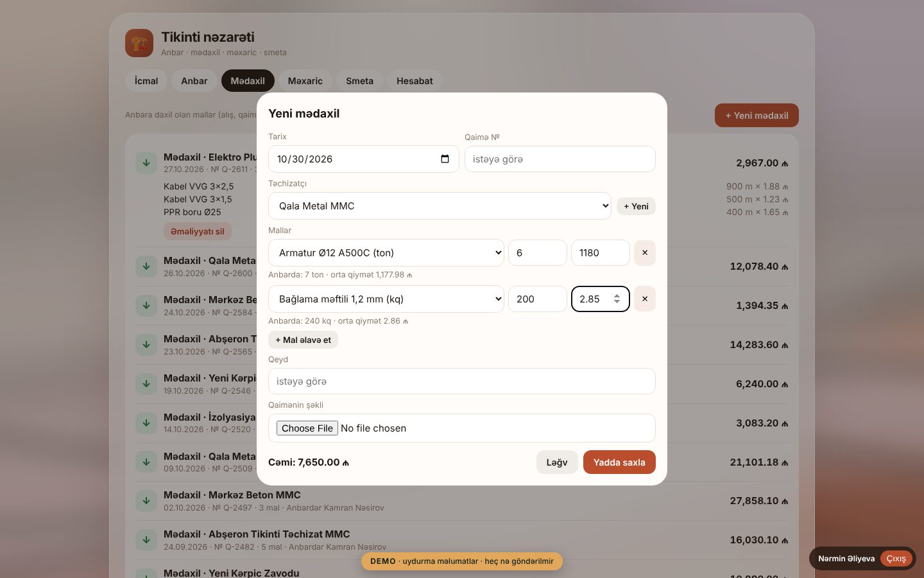Switch to the İcmal tab

(146, 81)
